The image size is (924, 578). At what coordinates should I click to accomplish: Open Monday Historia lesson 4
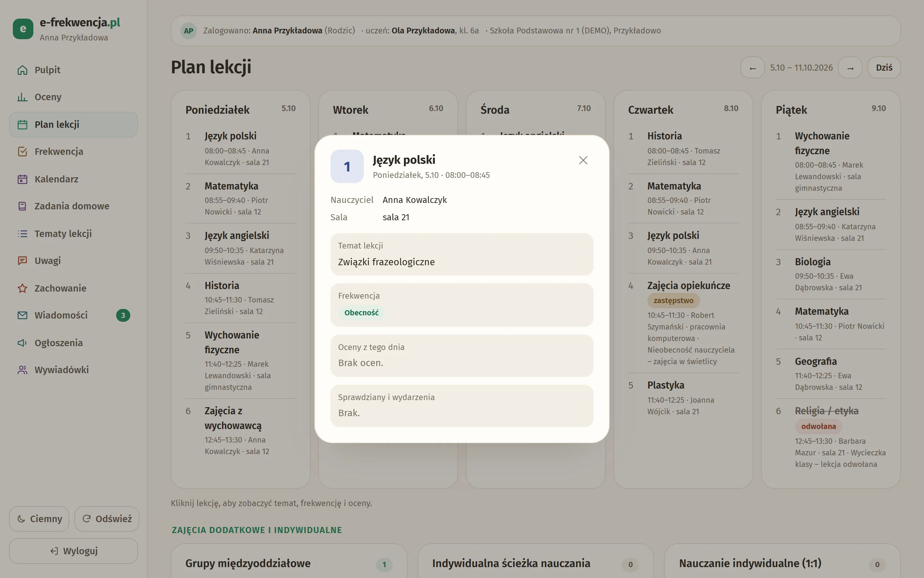(241, 298)
